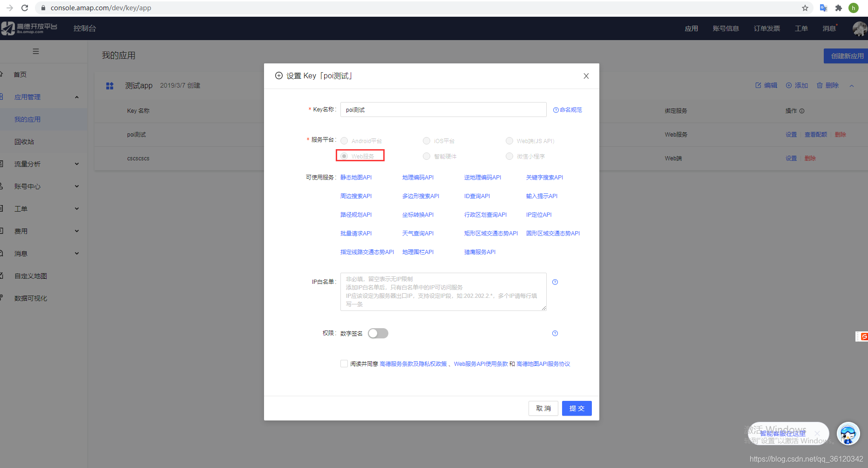The height and width of the screenshot is (468, 868).
Task: Click the Sogou input method icon
Action: coord(864,336)
